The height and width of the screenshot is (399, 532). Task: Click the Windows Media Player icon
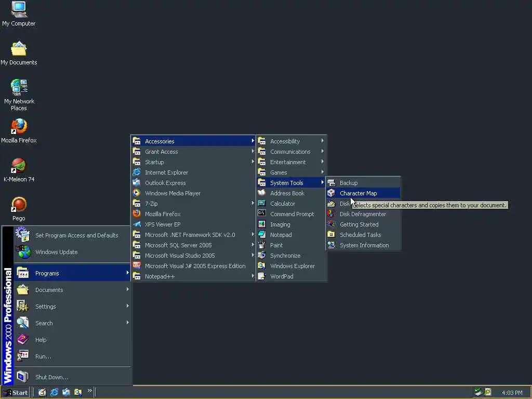(x=137, y=193)
